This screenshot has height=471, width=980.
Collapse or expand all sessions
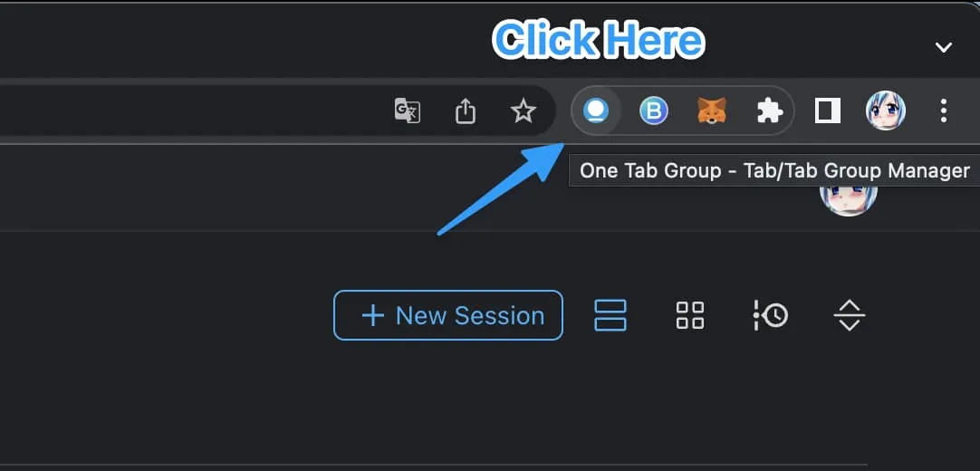(x=849, y=315)
